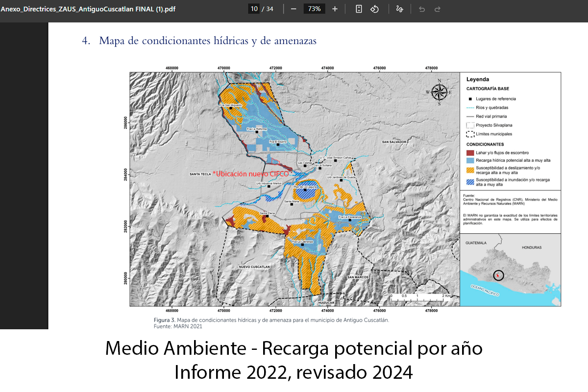Click the 'Fca El Espino' map label
This screenshot has width=588, height=392.
[278, 141]
